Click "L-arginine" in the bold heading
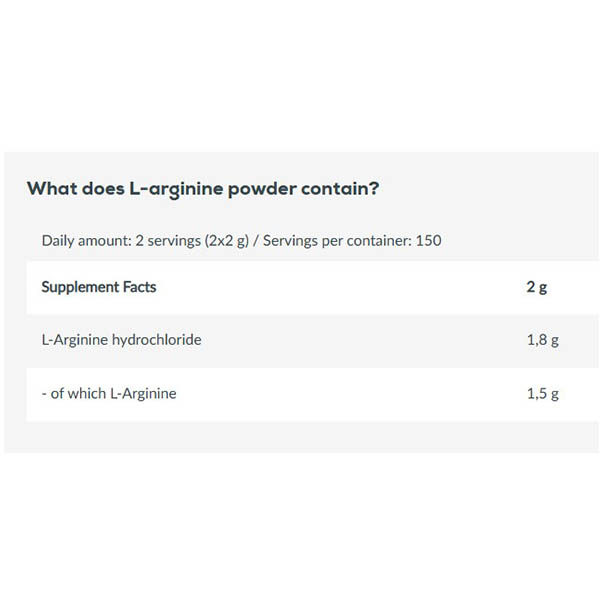600x600 pixels. point(176,188)
